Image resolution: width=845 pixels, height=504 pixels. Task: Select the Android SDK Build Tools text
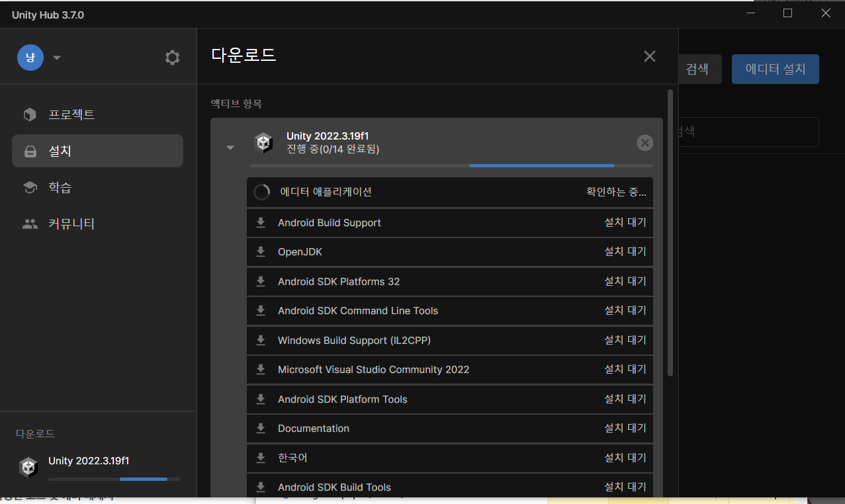click(x=334, y=487)
